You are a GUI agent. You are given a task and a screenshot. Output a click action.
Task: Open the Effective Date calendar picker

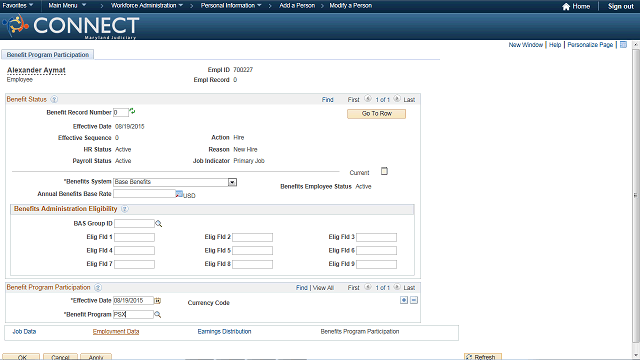click(x=158, y=301)
